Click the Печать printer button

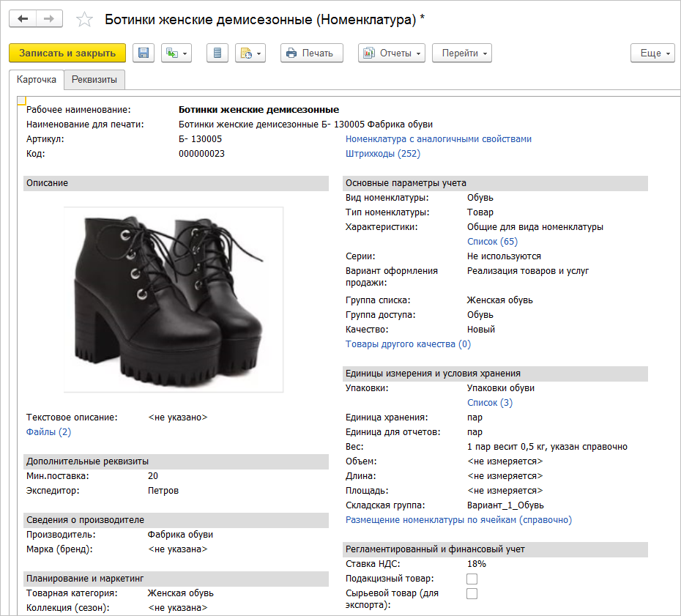311,53
